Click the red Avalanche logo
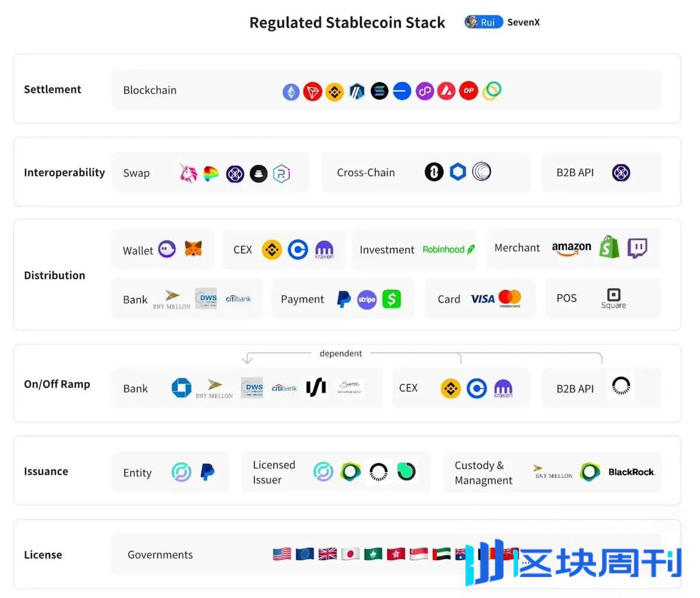This screenshot has height=598, width=700. coord(446,91)
